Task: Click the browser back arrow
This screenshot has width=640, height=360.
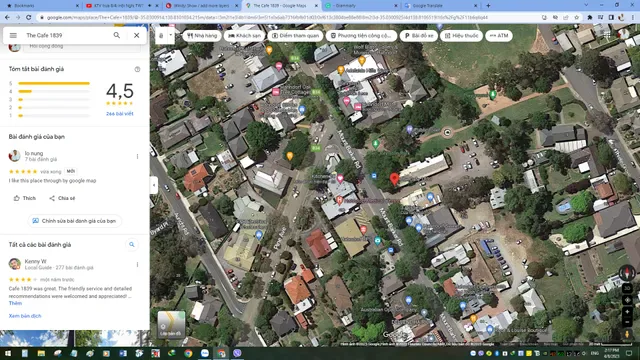Action: pyautogui.click(x=7, y=18)
